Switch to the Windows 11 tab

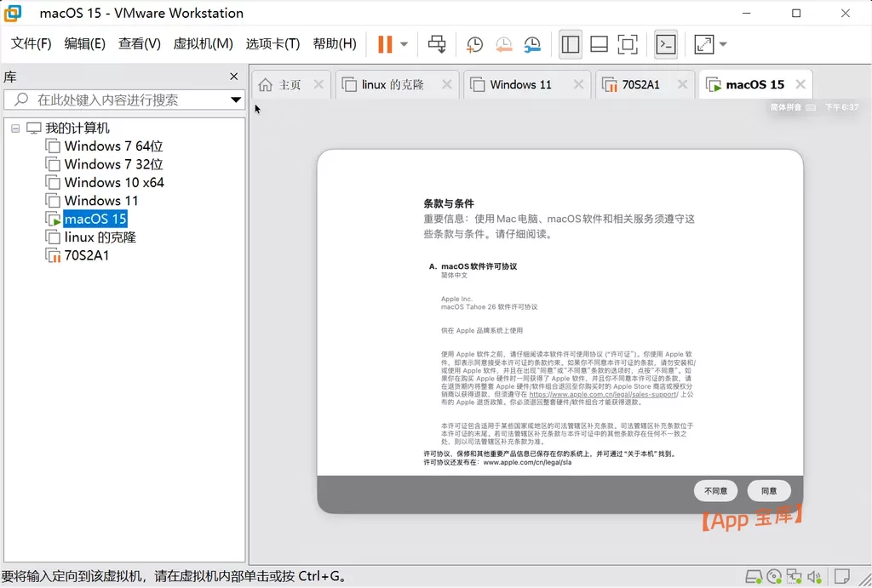pos(520,84)
